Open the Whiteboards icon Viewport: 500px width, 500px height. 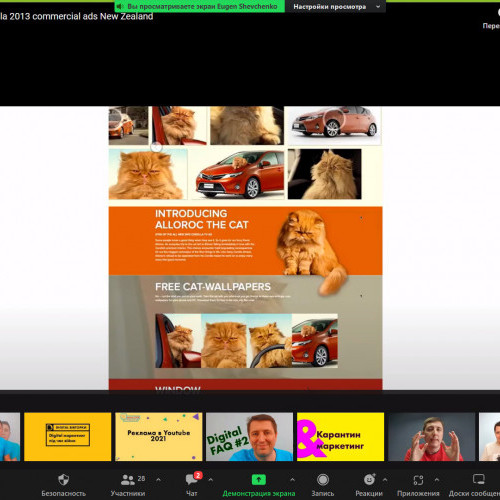click(479, 479)
